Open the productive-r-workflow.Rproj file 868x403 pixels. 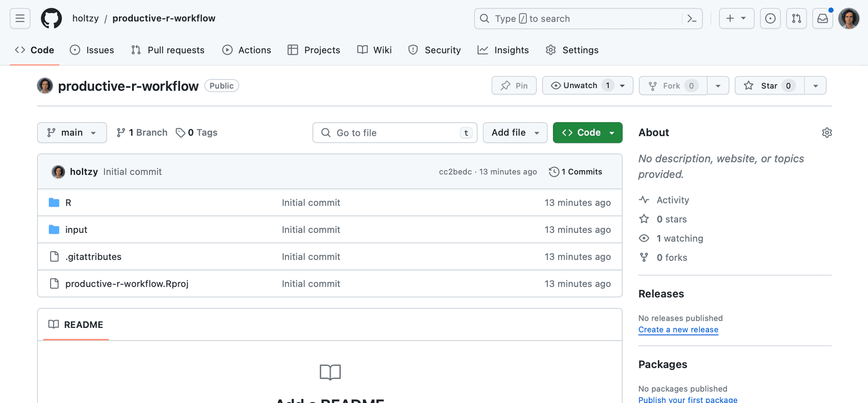[x=127, y=284]
